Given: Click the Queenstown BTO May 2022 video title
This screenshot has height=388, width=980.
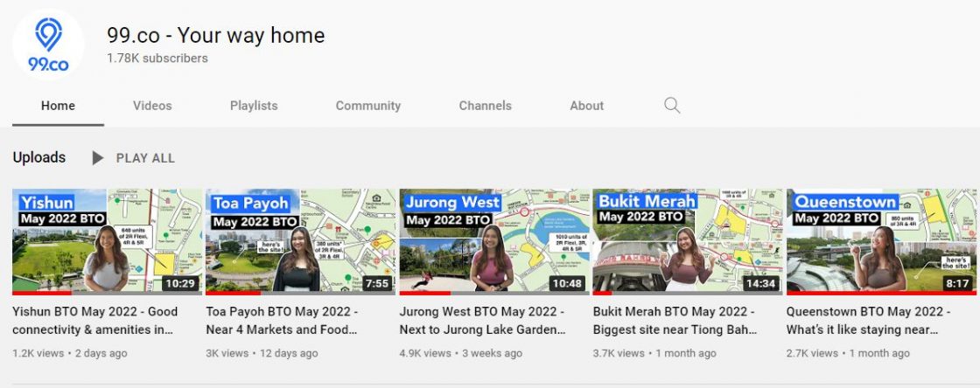Looking at the screenshot, I should 869,320.
